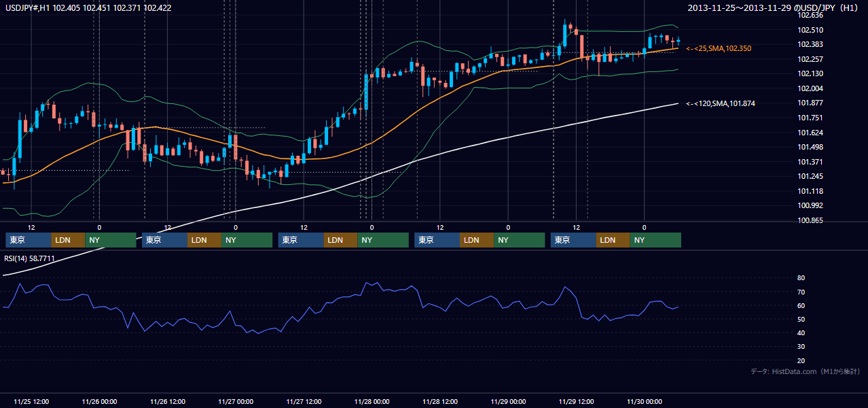Click price axis value 100.992
Image resolution: width=868 pixels, height=408 pixels.
810,205
